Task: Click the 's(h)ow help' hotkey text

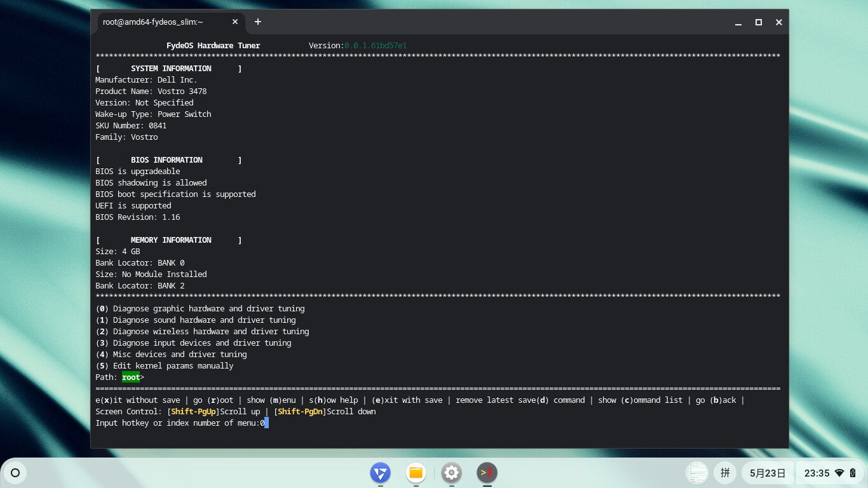Action: point(334,400)
